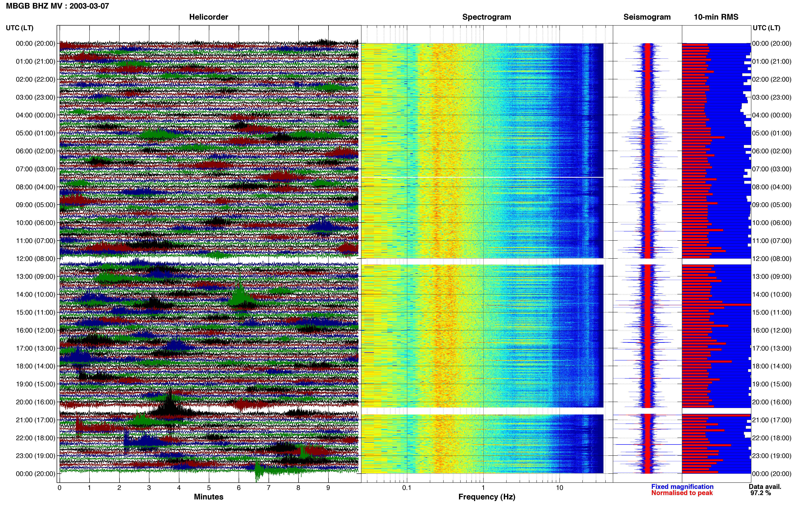
Task: Click the left '05:00 (01:00)' time label
Action: pos(36,133)
